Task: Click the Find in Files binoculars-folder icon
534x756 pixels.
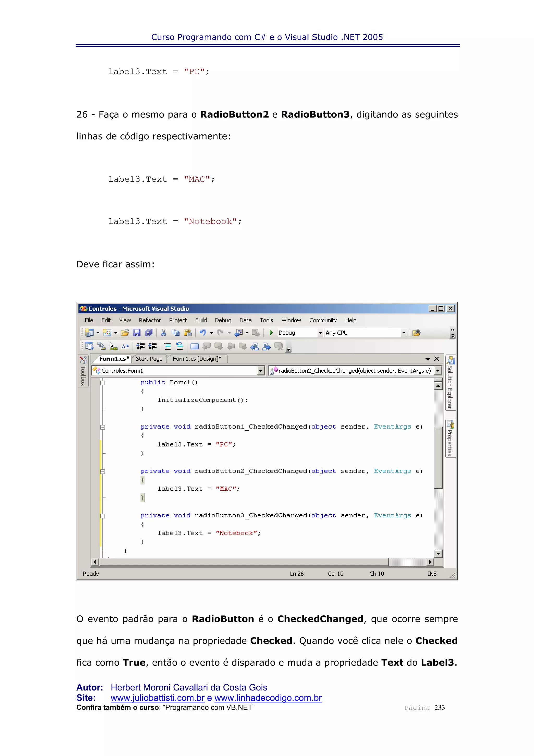Action: click(x=416, y=333)
